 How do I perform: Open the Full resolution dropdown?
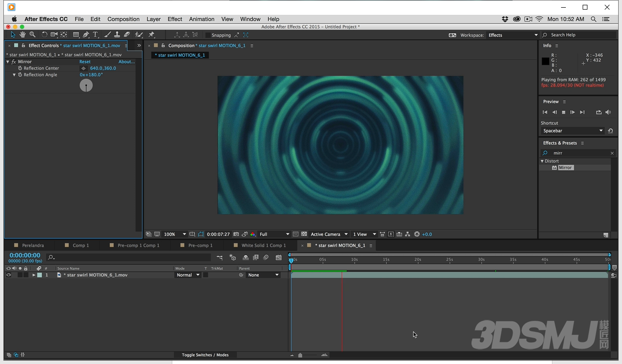(275, 234)
